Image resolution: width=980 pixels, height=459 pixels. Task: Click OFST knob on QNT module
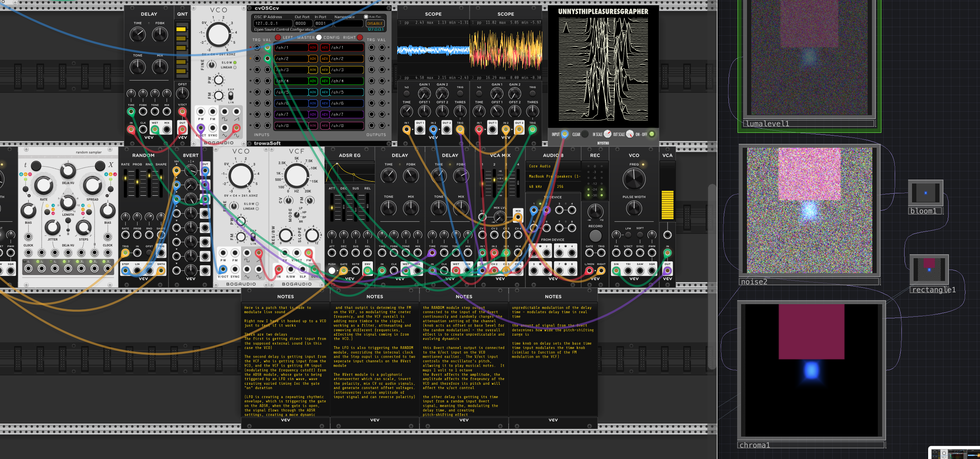(x=182, y=94)
